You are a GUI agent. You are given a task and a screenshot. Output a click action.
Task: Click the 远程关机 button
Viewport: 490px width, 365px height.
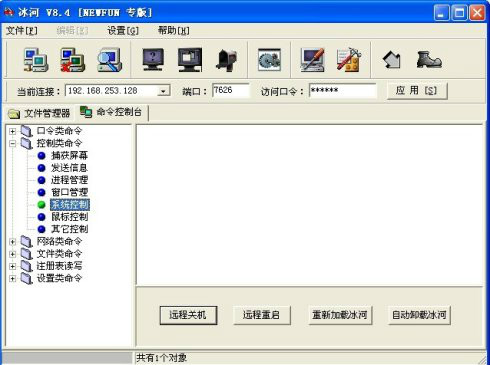(188, 315)
